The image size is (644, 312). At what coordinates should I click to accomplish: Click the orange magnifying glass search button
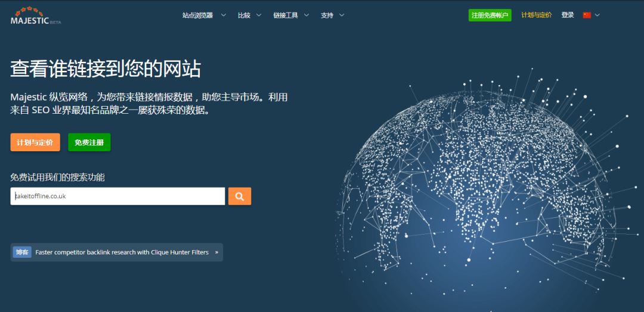240,196
